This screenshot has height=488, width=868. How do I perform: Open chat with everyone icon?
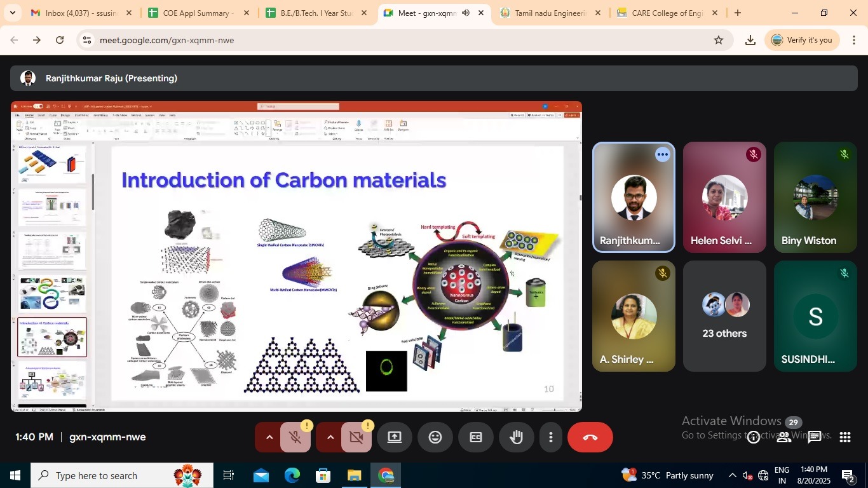(815, 437)
